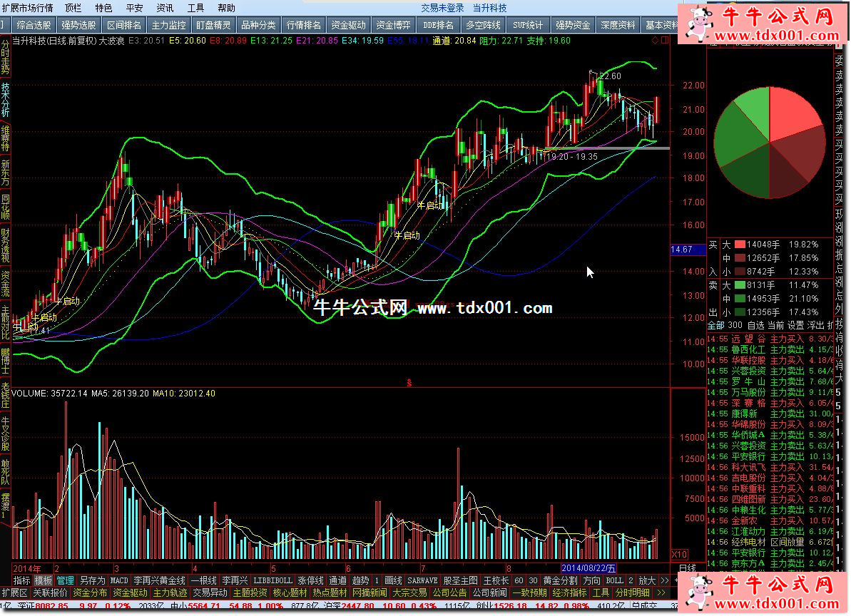
Task: Click the 交易未登录 login link
Action: (442, 8)
